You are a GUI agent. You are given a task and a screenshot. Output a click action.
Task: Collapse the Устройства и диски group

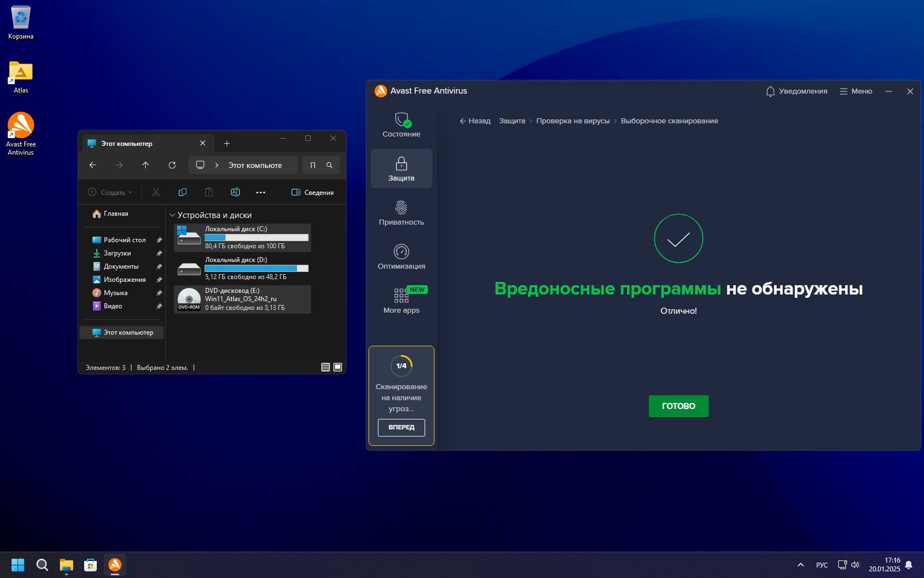(172, 215)
